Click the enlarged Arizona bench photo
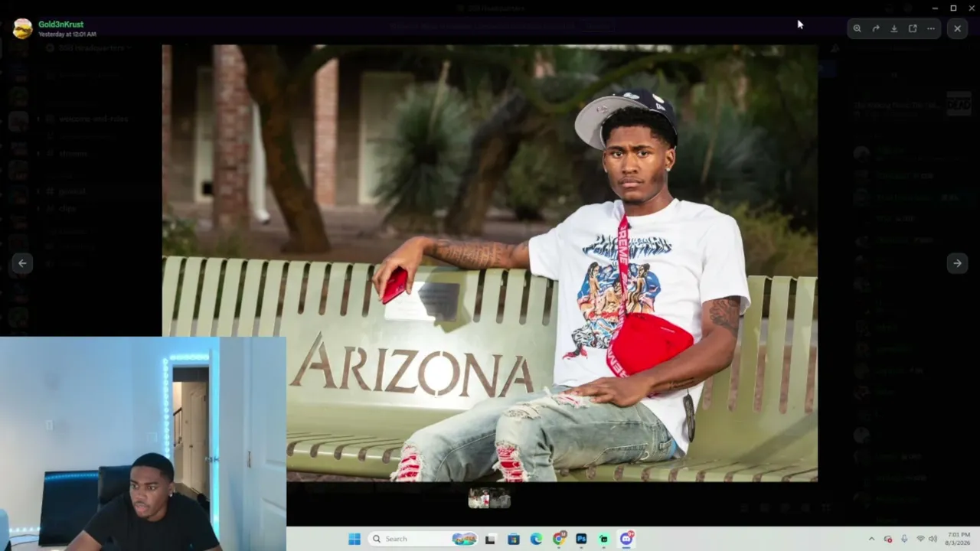The height and width of the screenshot is (551, 980). point(490,263)
